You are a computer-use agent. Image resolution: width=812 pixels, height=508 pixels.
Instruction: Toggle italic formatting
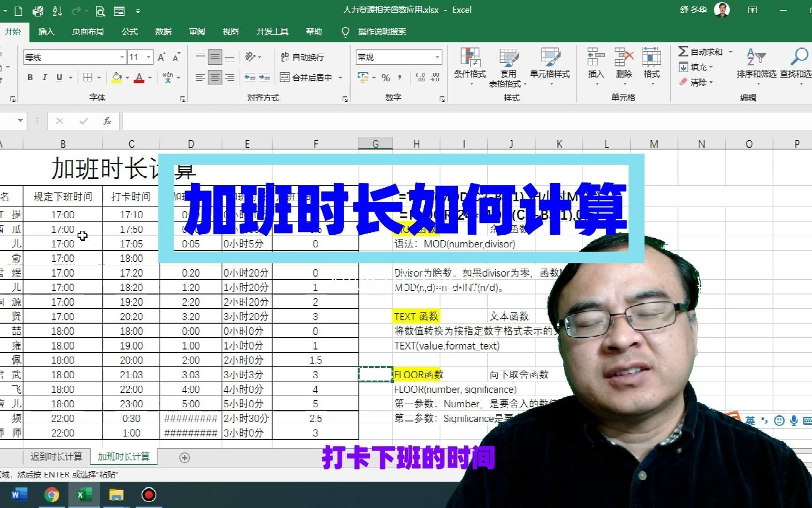click(x=45, y=78)
